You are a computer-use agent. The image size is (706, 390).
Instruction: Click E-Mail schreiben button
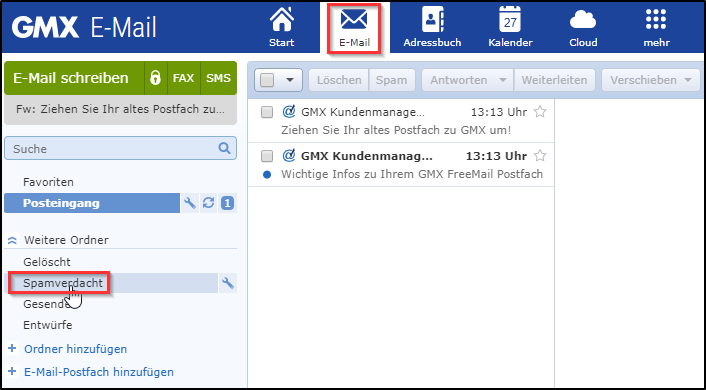[74, 78]
